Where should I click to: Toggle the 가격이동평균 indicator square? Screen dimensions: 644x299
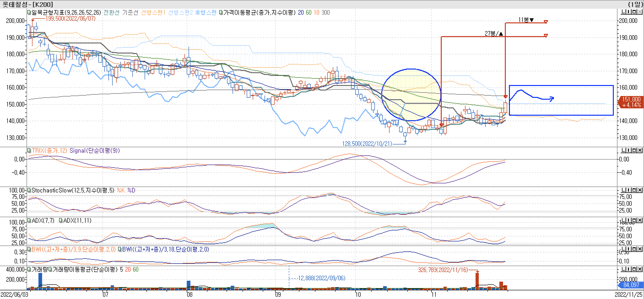point(221,13)
